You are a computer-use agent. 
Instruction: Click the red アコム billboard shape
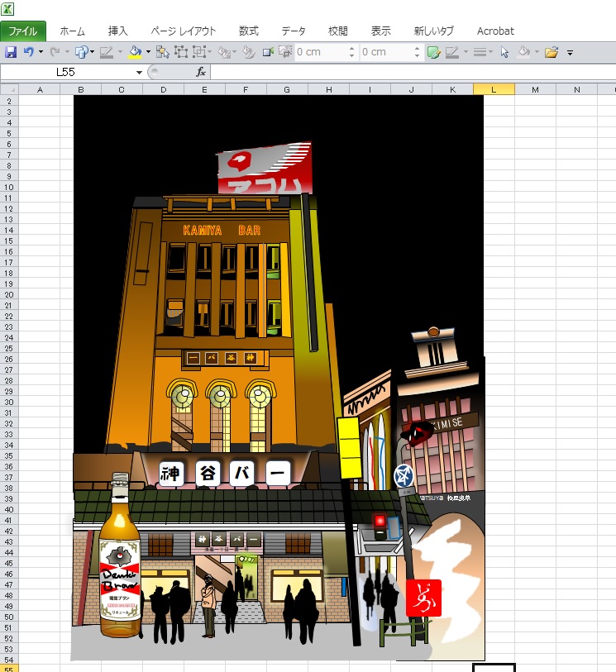265,169
